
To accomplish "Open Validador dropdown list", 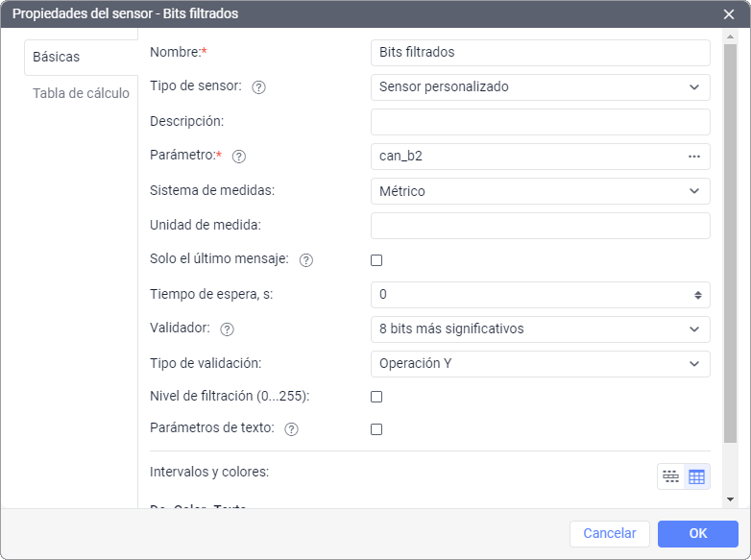I will point(540,329).
